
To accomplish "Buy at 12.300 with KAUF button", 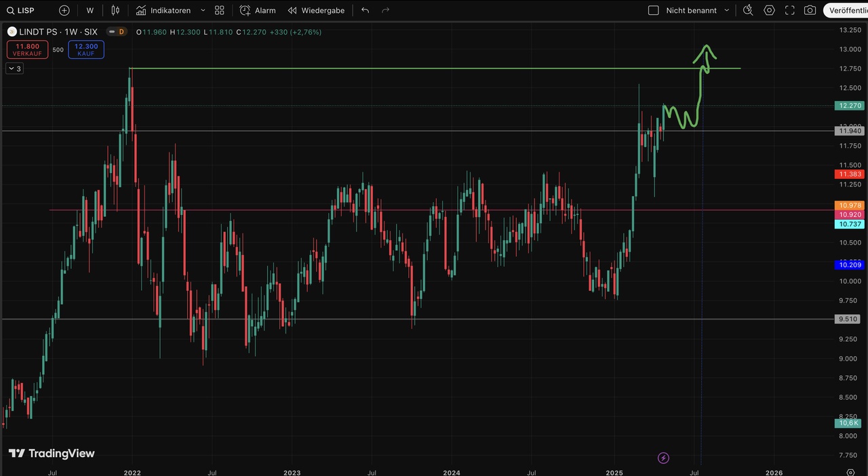I will point(86,49).
